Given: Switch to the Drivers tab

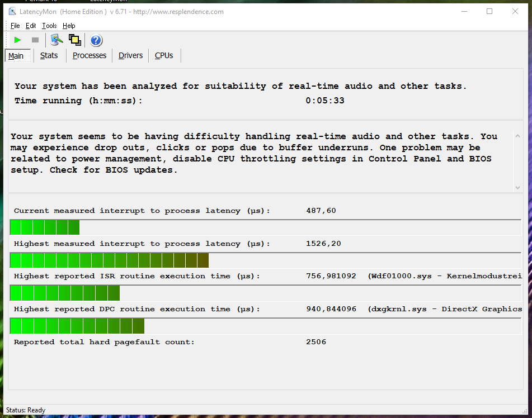Looking at the screenshot, I should [131, 55].
